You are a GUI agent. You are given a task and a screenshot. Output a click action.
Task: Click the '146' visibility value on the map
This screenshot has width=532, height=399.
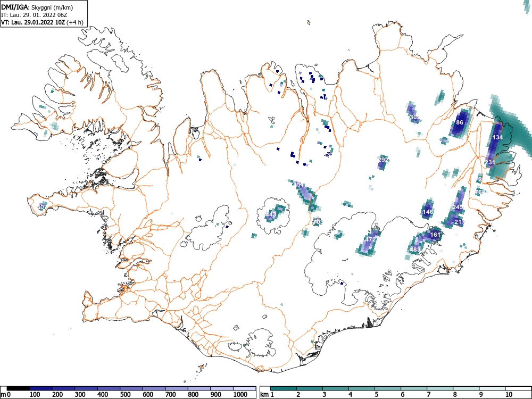[x=428, y=212]
